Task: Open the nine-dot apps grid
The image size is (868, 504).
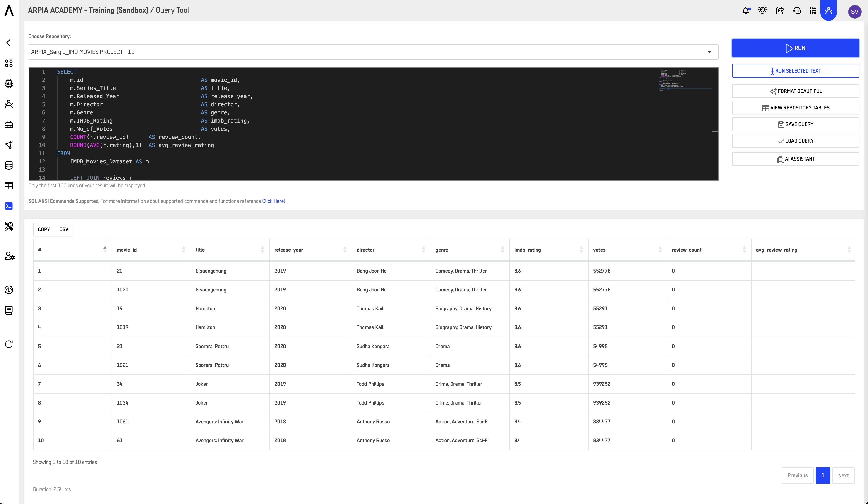Action: 813,11
